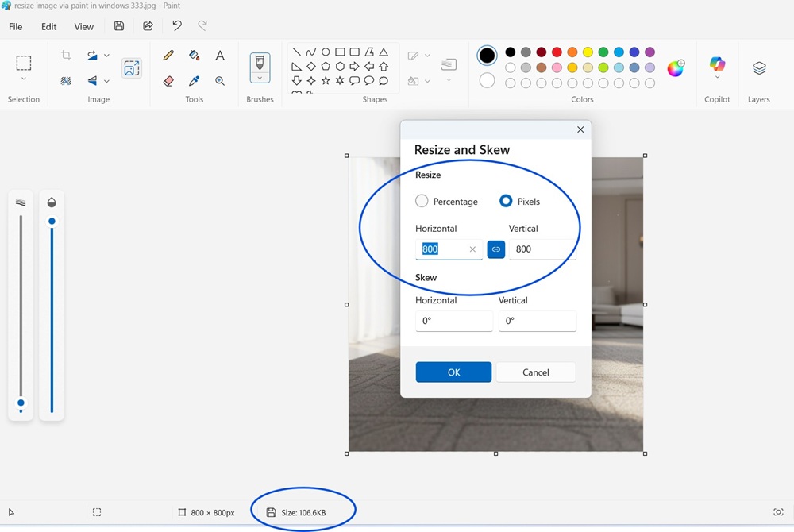Viewport: 794px width, 532px height.
Task: Select the Pencil tool
Action: click(168, 56)
